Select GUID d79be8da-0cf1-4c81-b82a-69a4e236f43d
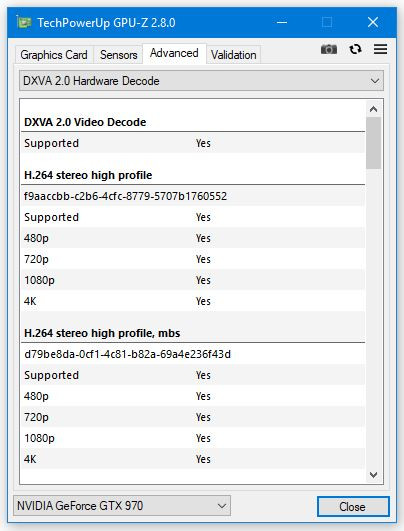This screenshot has width=404, height=531. (x=127, y=354)
